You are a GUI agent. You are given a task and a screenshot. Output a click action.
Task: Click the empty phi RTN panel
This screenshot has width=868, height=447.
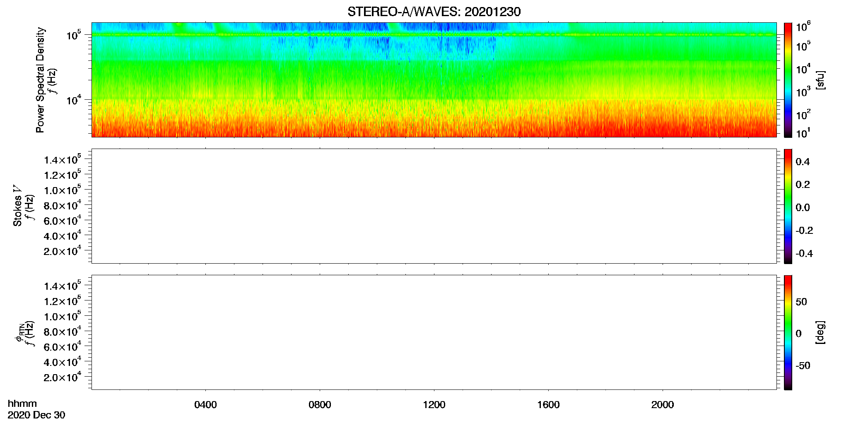point(434,332)
